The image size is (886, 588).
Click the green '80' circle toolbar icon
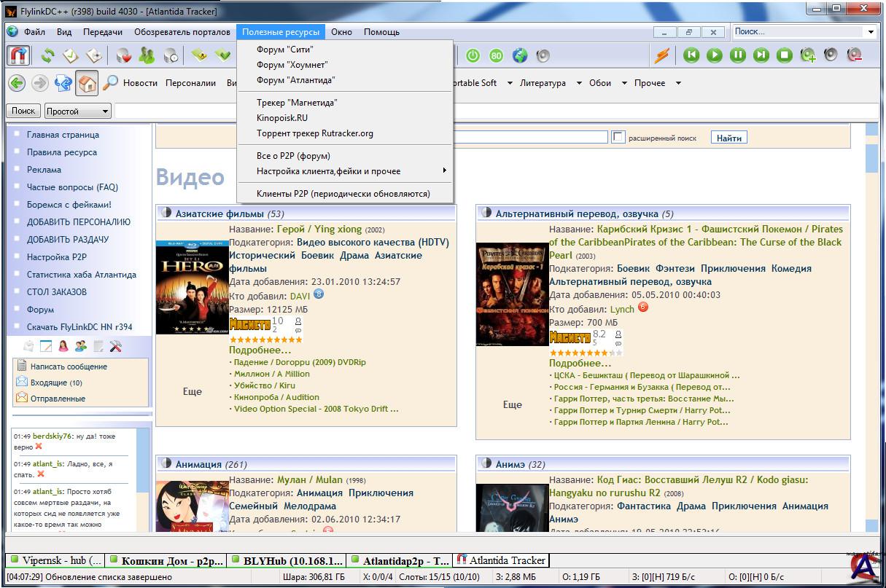tap(497, 55)
